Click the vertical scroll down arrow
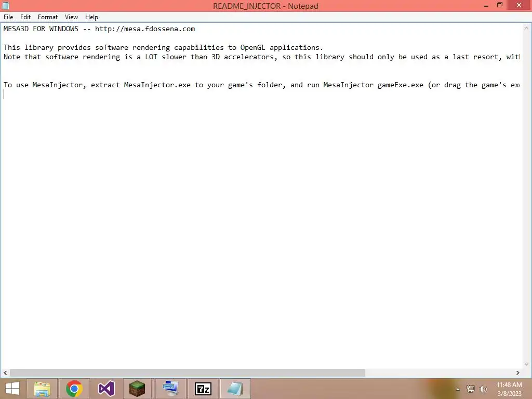Viewport: 532px width, 399px height. [x=527, y=364]
